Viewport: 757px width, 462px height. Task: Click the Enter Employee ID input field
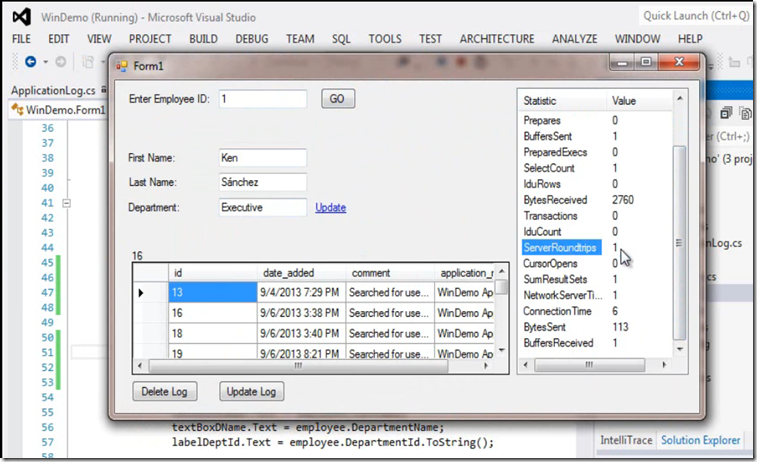263,99
